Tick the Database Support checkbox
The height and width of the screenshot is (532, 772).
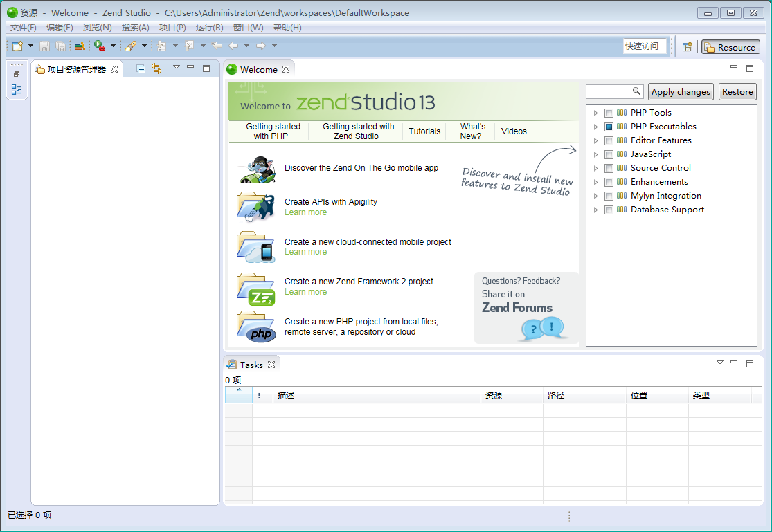[609, 210]
